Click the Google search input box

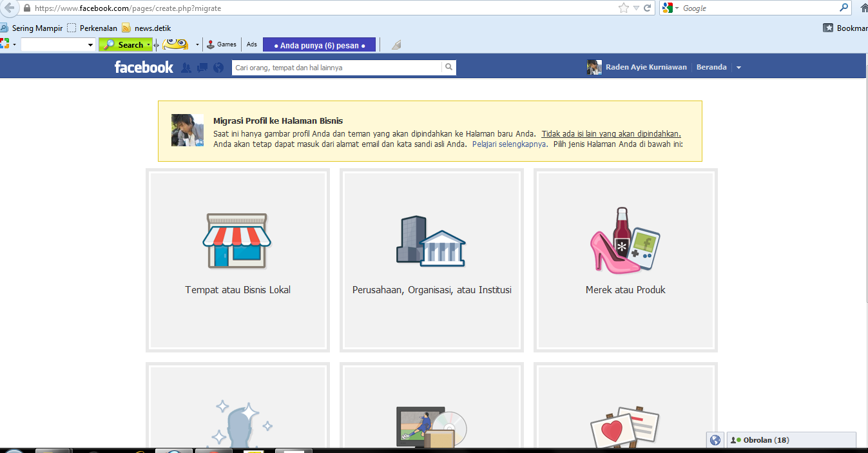(760, 8)
